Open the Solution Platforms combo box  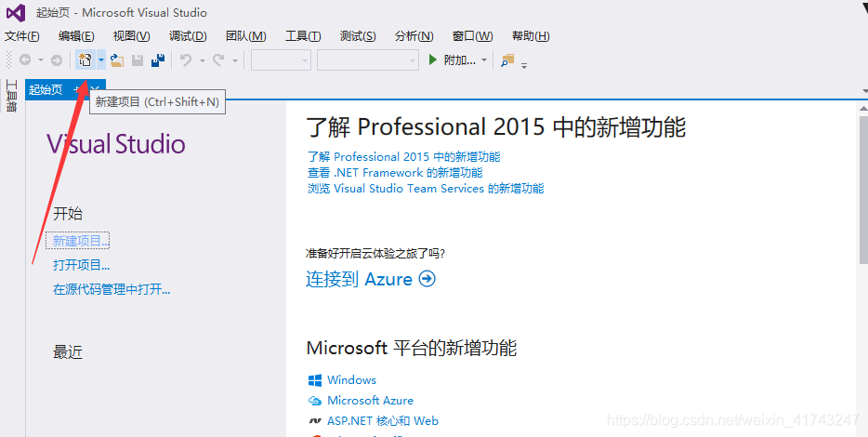pos(368,60)
